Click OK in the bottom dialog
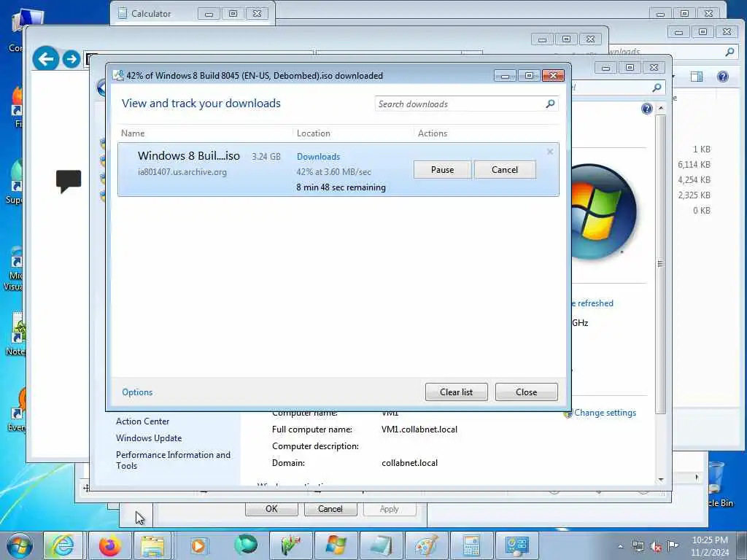Screen dimensions: 747x560 [x=271, y=508]
